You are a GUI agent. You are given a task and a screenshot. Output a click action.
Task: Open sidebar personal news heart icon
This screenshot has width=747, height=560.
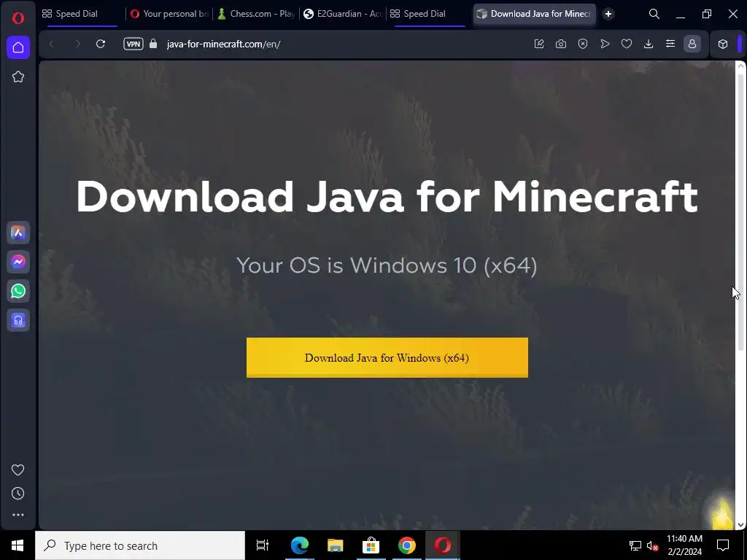(18, 470)
